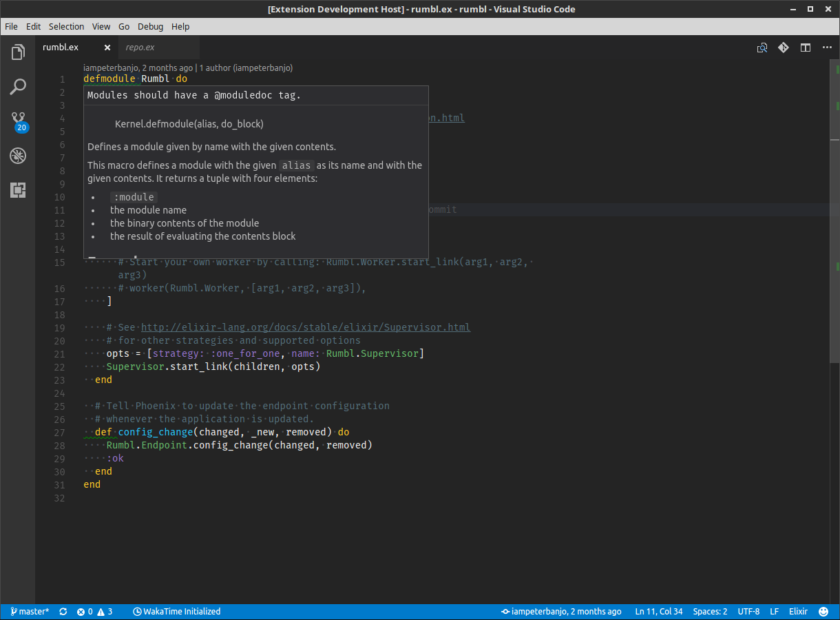
Task: Click line number 19 in gutter
Action: click(x=59, y=328)
